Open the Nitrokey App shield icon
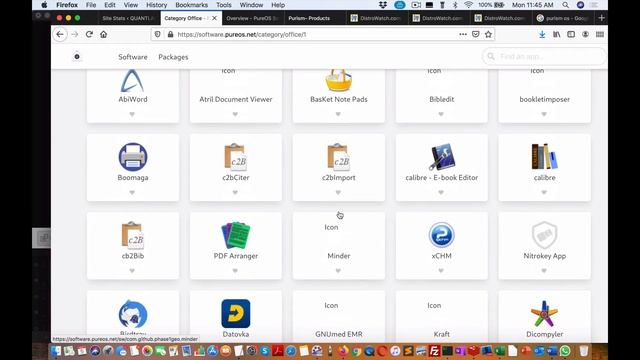 544,235
